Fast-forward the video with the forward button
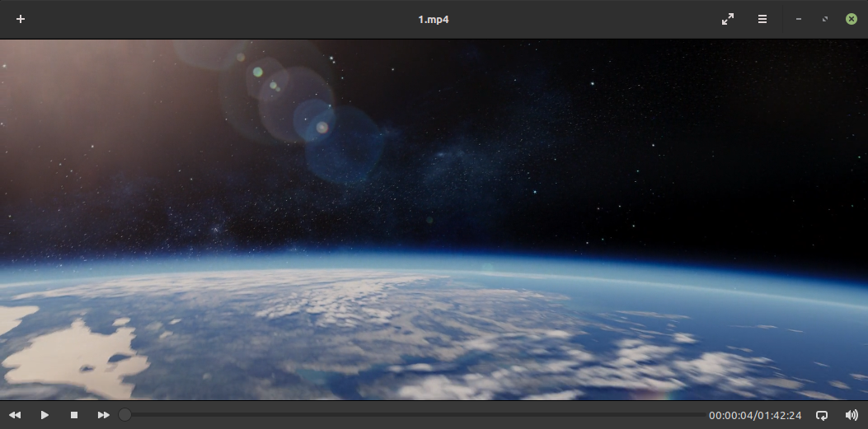868x429 pixels. pos(104,415)
